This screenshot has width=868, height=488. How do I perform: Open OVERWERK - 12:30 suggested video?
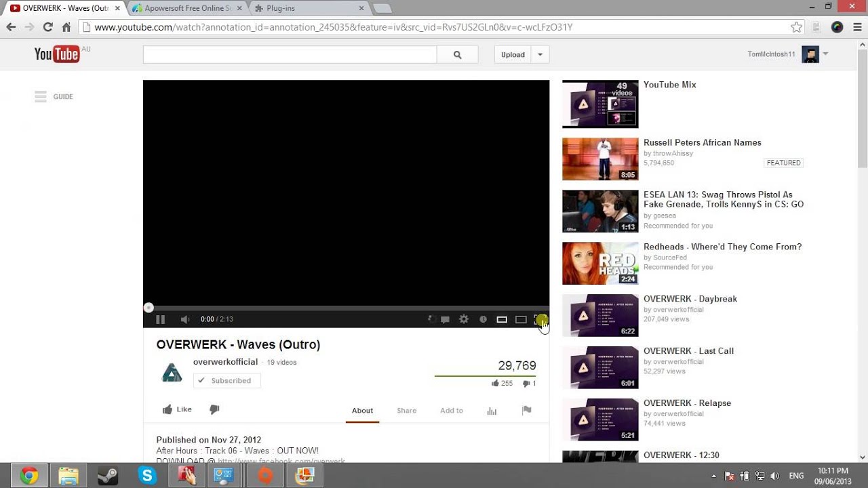pos(682,455)
